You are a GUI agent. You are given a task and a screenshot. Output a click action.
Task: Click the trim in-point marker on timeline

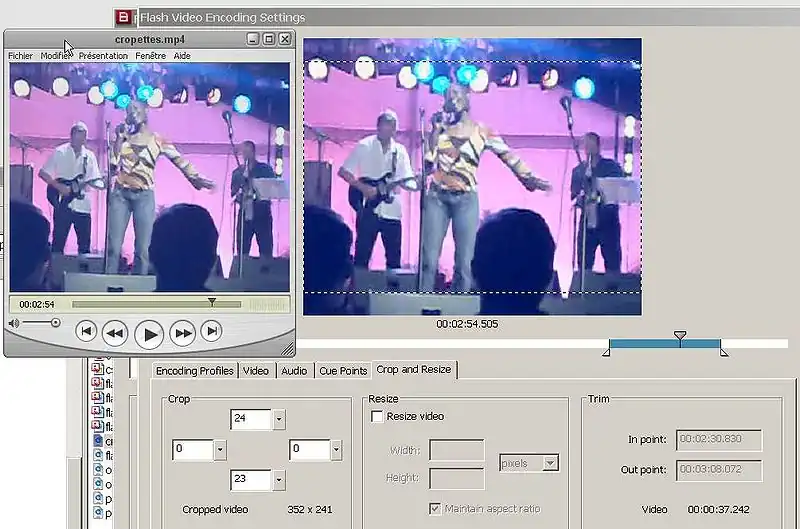607,351
